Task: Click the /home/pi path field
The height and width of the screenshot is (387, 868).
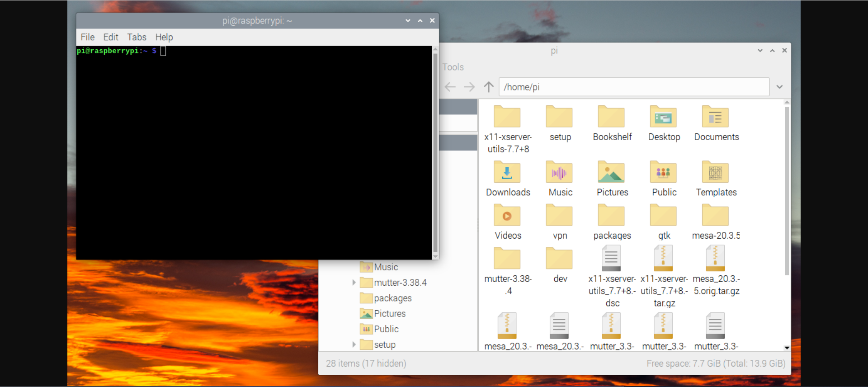Action: 634,87
